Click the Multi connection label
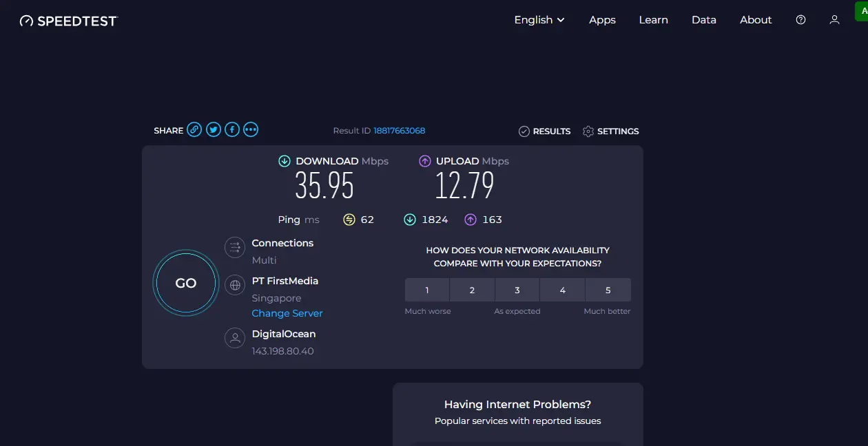 point(264,260)
